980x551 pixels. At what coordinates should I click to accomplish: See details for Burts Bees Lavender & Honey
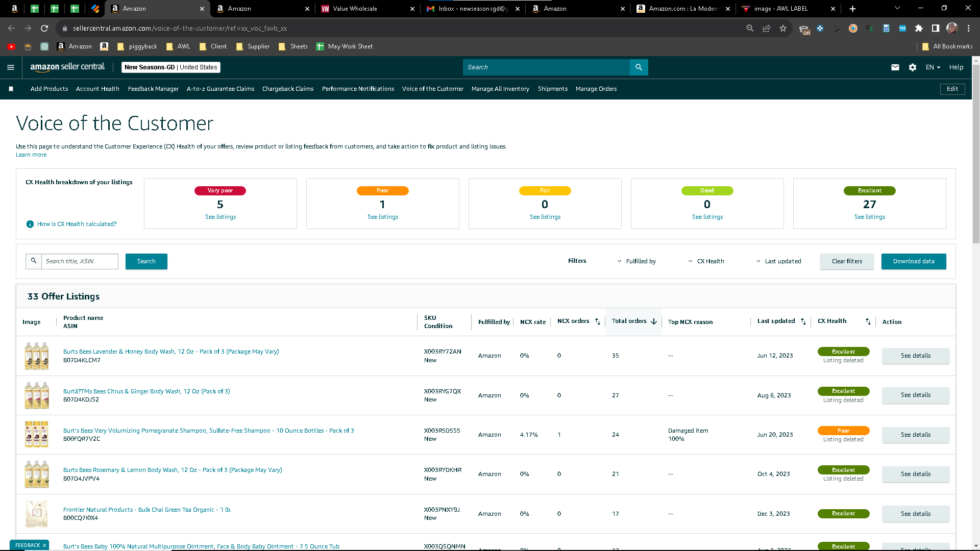point(916,356)
